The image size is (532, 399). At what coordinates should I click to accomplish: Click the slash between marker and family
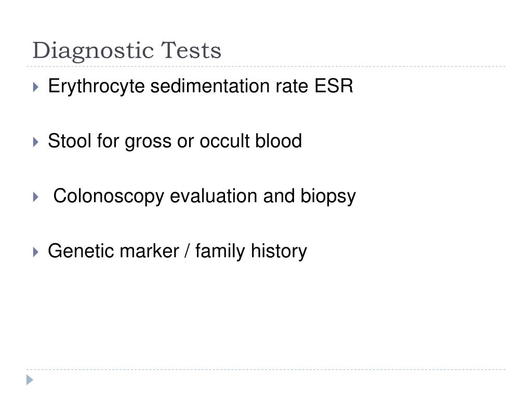187,251
